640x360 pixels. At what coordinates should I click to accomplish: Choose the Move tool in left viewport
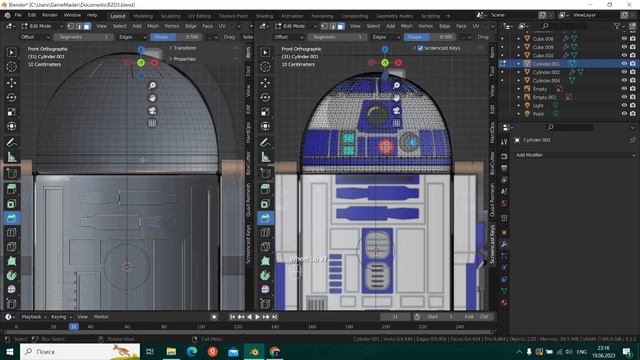(x=11, y=83)
